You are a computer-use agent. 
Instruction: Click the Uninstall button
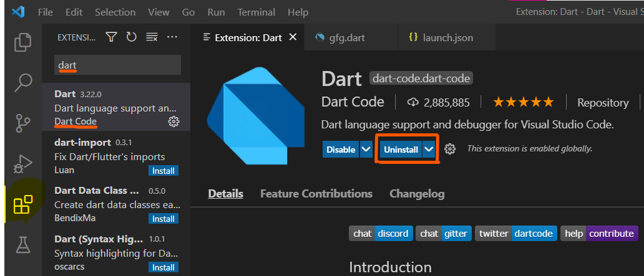point(401,150)
